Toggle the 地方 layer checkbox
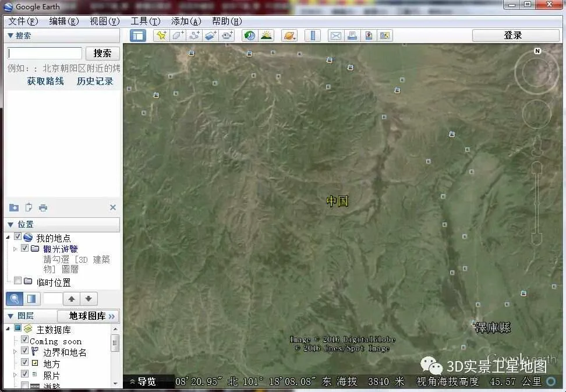Image resolution: width=566 pixels, height=392 pixels. pyautogui.click(x=24, y=362)
